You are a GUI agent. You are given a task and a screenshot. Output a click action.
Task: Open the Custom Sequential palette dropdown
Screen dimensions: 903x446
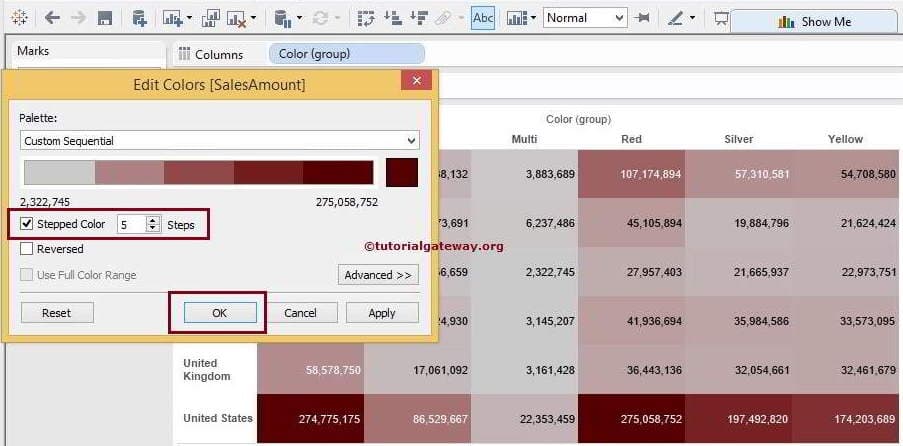click(219, 141)
